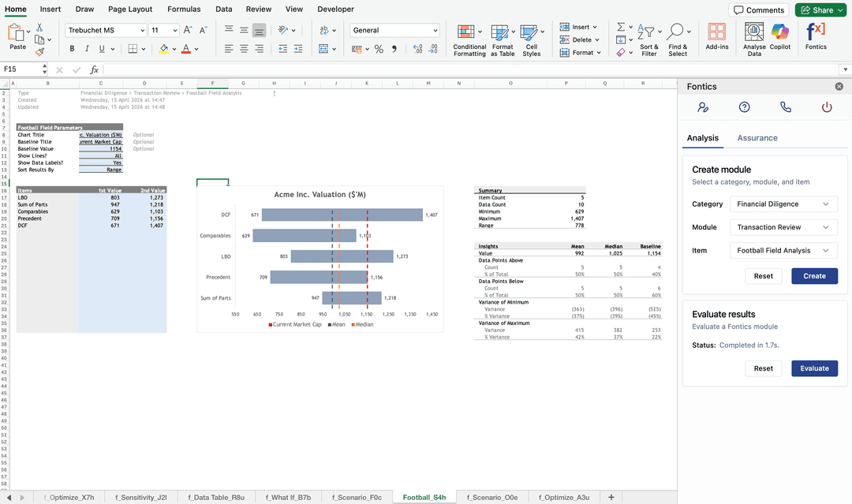Toggle center text horizontally
Viewport: 852px width, 504px height.
pos(244,49)
